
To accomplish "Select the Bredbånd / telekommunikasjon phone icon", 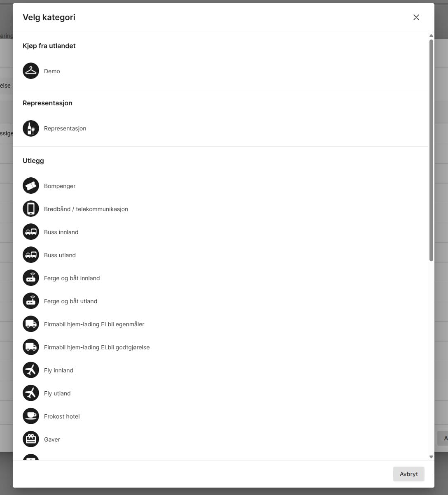I will [x=31, y=209].
